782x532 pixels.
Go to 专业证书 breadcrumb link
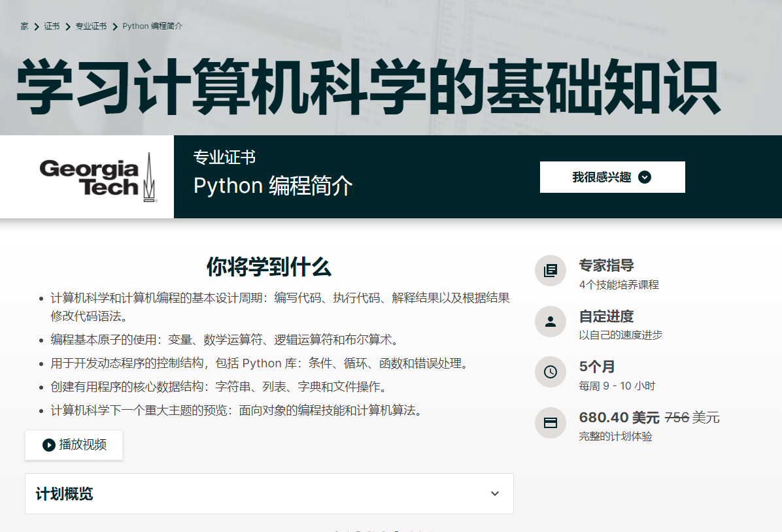pyautogui.click(x=91, y=26)
